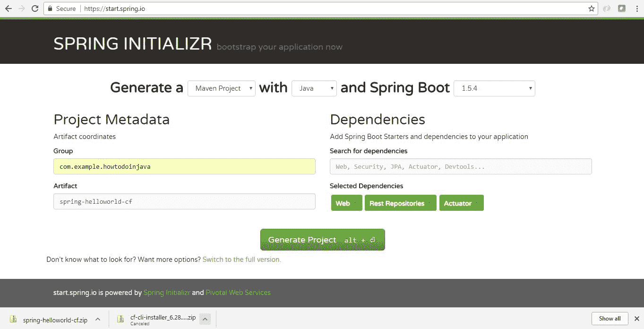644x329 pixels.
Task: Edit the Artifact field spring-helloworld-cf
Action: pos(184,201)
